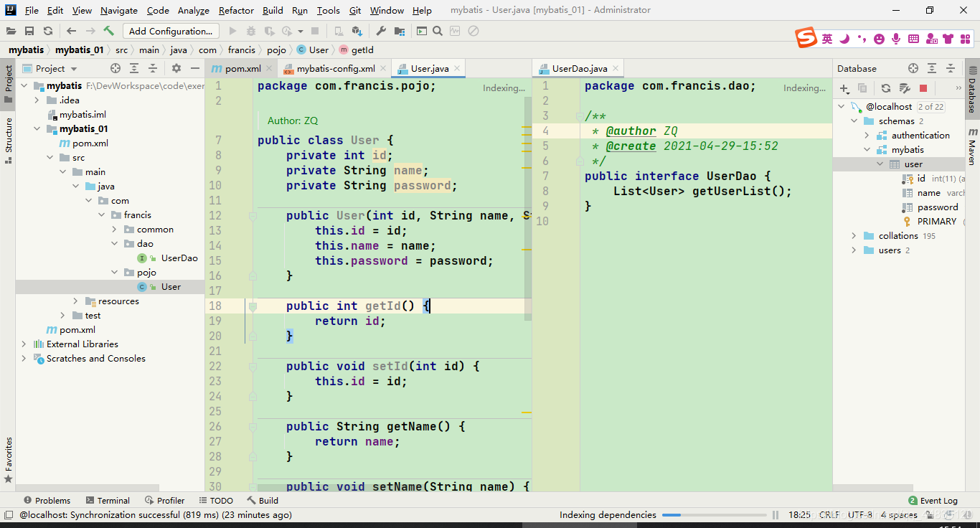Toggle Sogou Chinese/English mode 英
This screenshot has width=980, height=528.
point(827,39)
